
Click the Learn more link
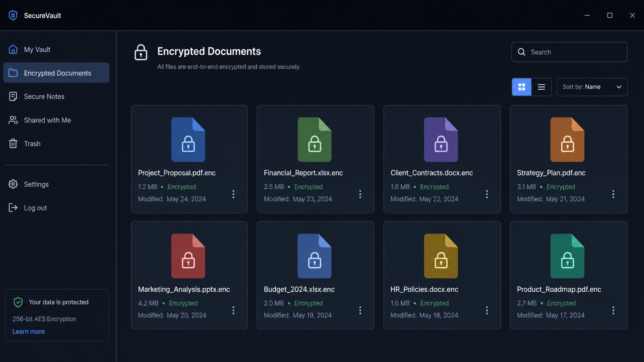28,331
